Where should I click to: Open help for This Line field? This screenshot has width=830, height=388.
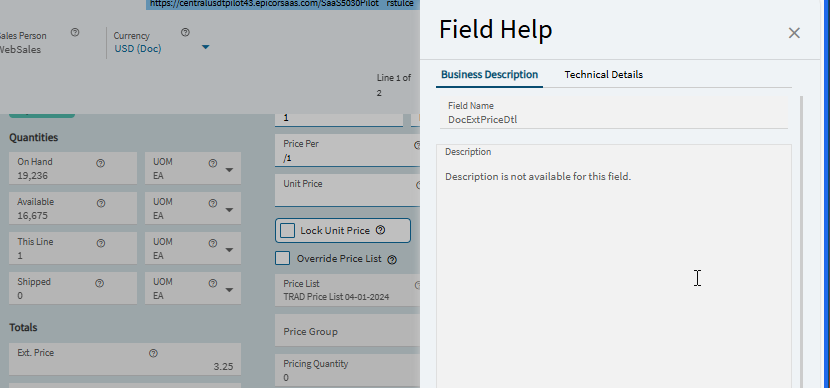pyautogui.click(x=101, y=243)
